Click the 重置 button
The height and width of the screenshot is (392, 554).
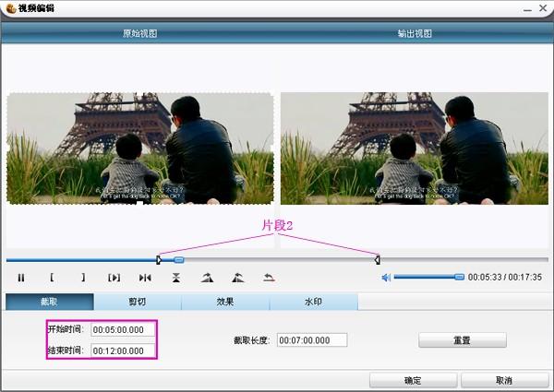point(463,340)
